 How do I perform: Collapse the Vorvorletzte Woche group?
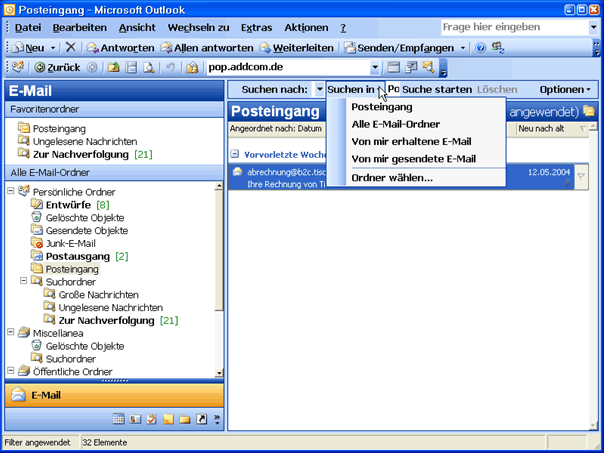pos(235,154)
